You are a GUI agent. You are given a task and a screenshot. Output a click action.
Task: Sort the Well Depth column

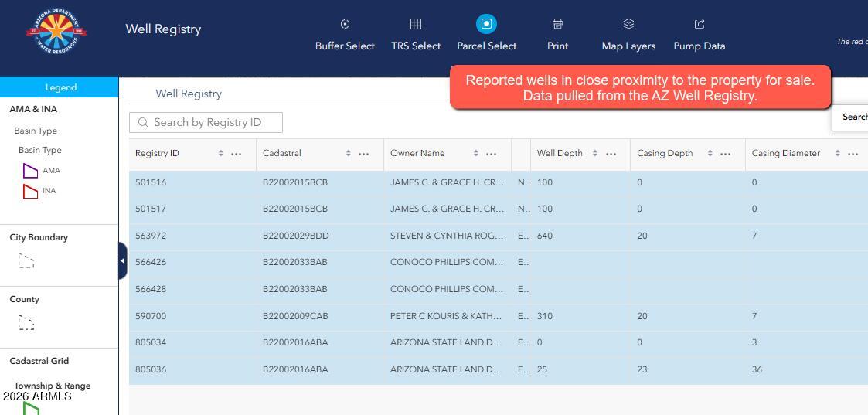coord(595,153)
